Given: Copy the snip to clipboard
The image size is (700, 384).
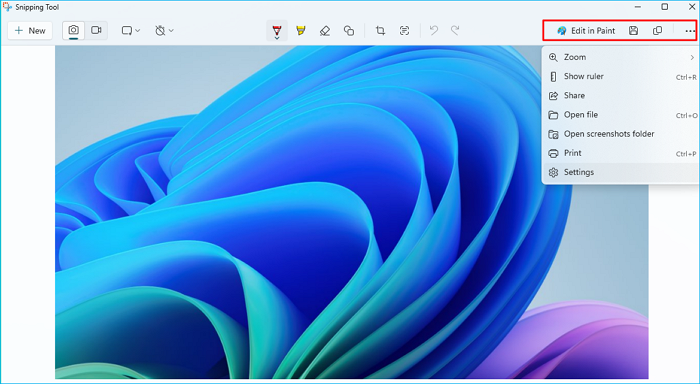Looking at the screenshot, I should coord(657,30).
